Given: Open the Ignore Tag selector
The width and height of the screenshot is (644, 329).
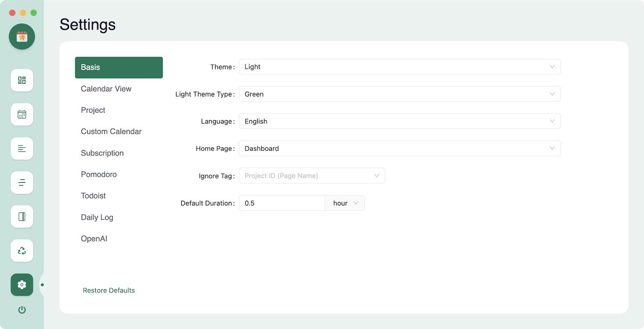Looking at the screenshot, I should coord(312,176).
